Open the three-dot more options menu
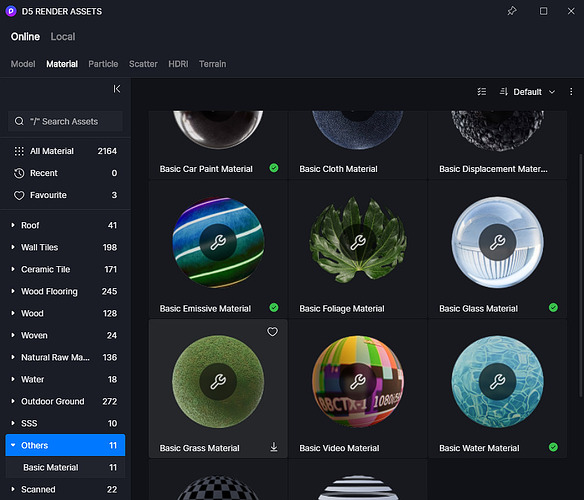Image resolution: width=584 pixels, height=500 pixels. (x=571, y=92)
